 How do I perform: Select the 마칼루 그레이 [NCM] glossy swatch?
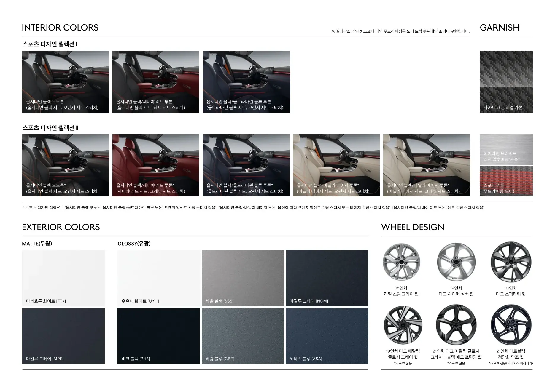(x=327, y=278)
